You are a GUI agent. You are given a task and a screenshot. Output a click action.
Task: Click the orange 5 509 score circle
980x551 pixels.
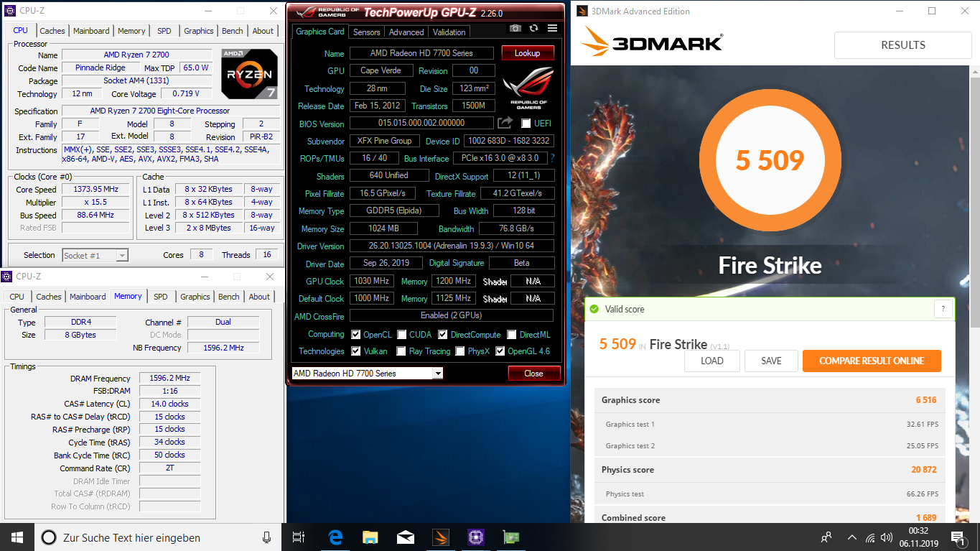[x=770, y=160]
